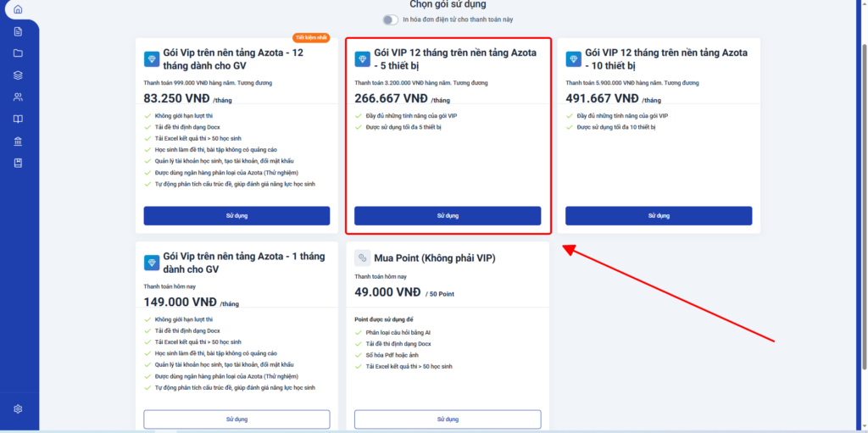Open the Home icon in sidebar

[x=19, y=9]
